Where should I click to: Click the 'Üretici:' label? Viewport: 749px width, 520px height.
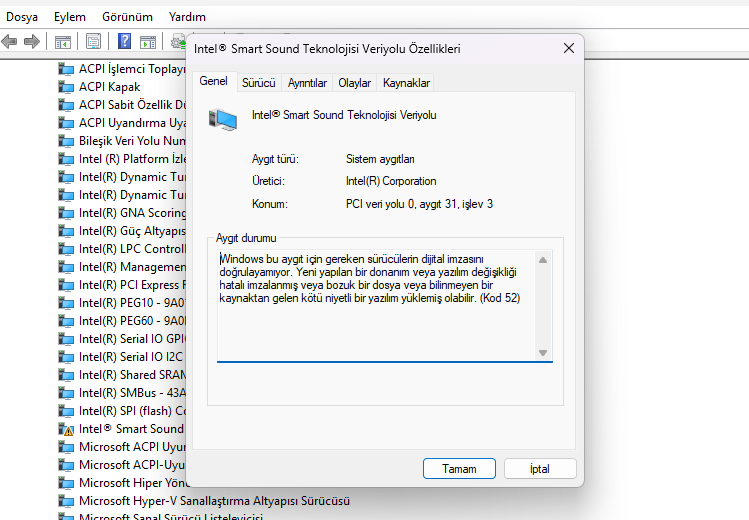[x=268, y=181]
